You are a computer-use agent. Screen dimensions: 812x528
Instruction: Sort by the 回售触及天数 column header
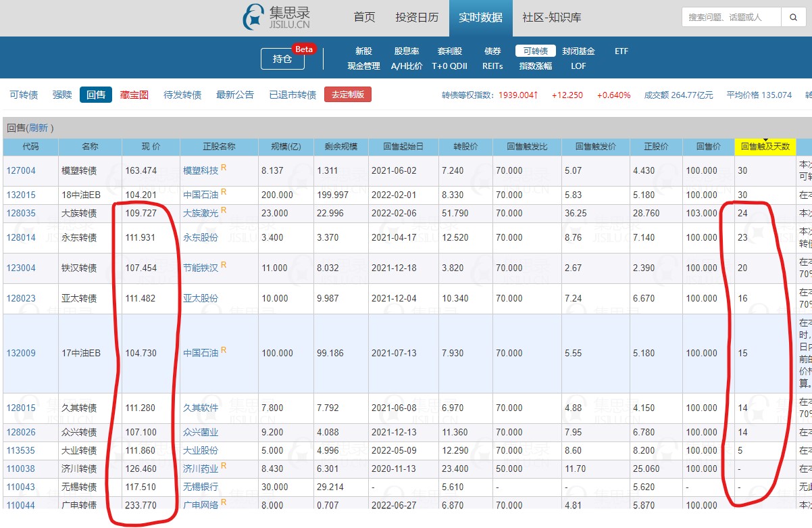(765, 147)
